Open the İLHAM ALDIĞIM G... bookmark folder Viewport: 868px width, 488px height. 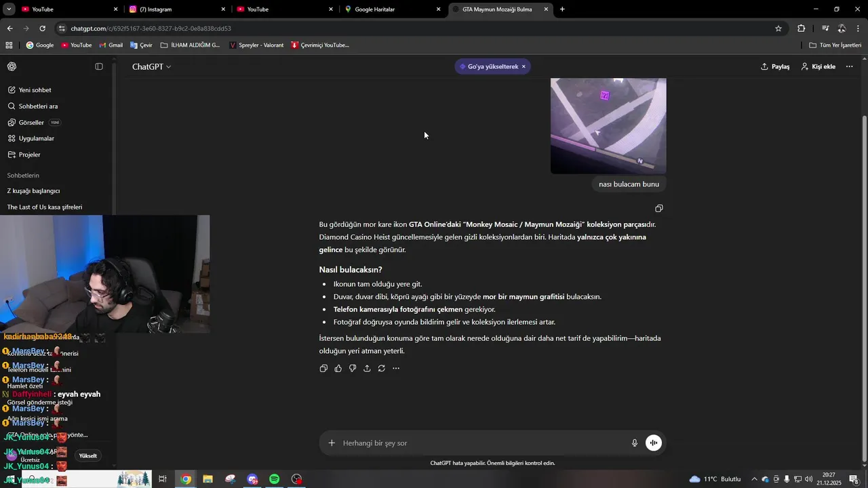pyautogui.click(x=190, y=45)
